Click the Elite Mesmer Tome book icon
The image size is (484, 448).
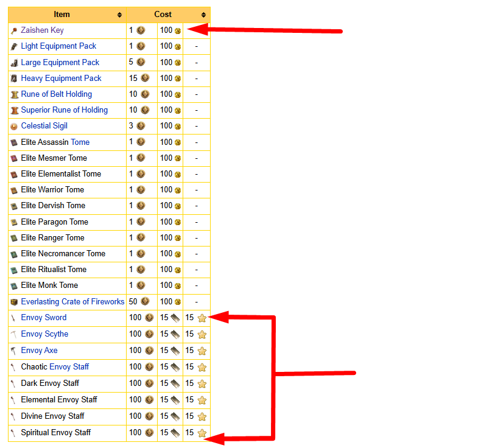(x=14, y=159)
